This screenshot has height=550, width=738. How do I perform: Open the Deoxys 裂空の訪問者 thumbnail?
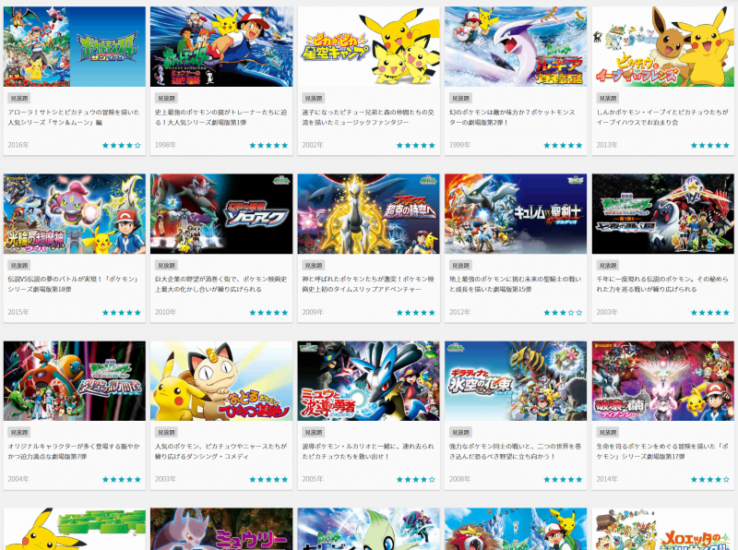pyautogui.click(x=74, y=381)
